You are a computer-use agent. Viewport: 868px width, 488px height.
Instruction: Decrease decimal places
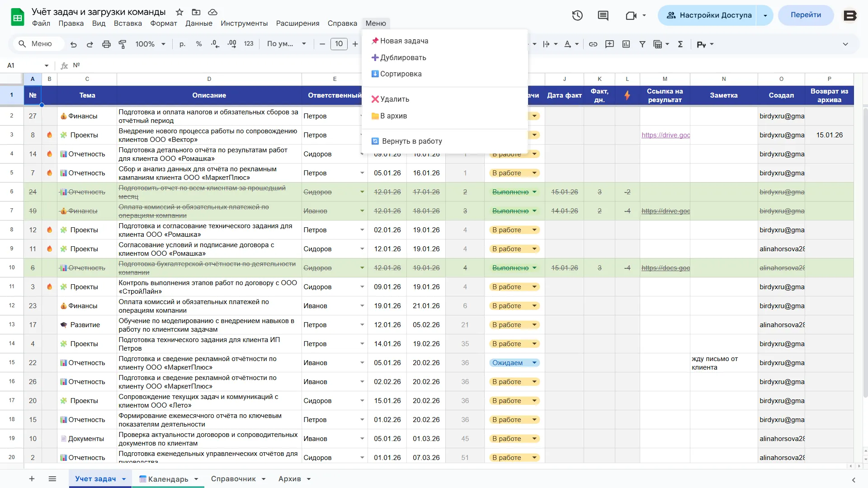point(215,44)
